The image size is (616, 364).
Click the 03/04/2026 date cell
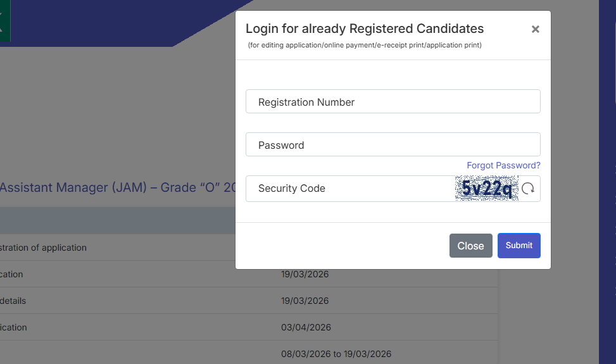click(x=306, y=327)
